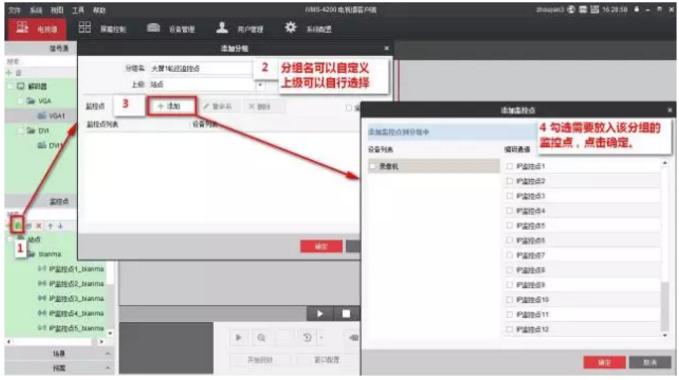Click the plus icon under signal source search
679x380 pixels.
click(9, 72)
